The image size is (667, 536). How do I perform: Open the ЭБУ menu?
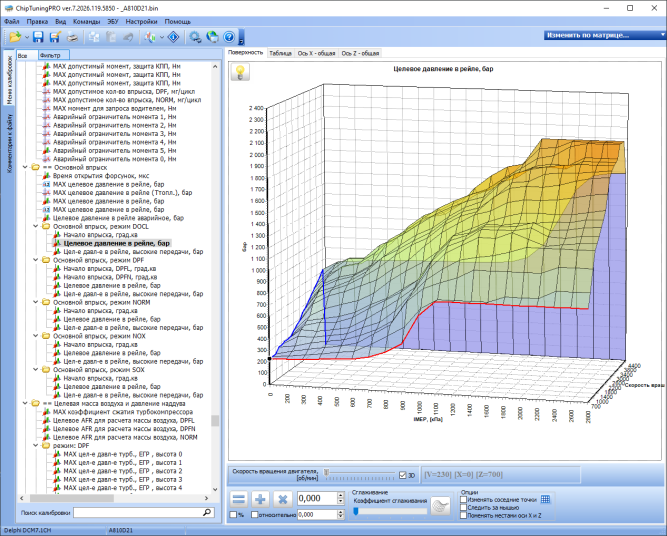[x=113, y=21]
